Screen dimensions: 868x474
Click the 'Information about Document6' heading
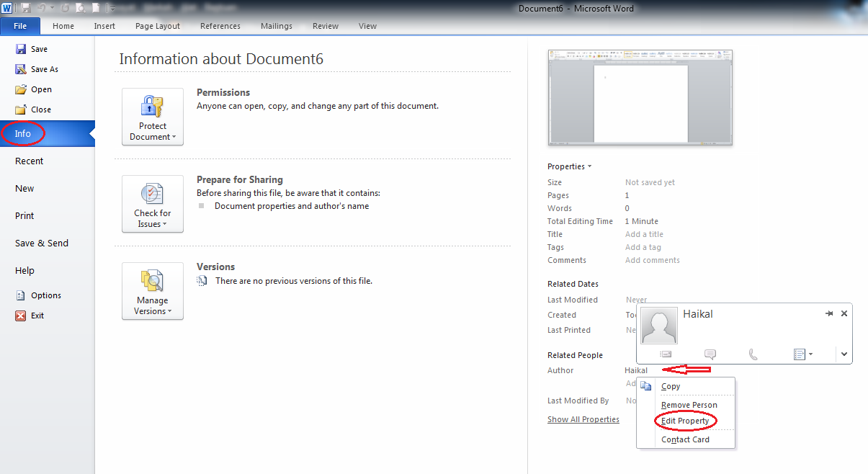[x=221, y=59]
